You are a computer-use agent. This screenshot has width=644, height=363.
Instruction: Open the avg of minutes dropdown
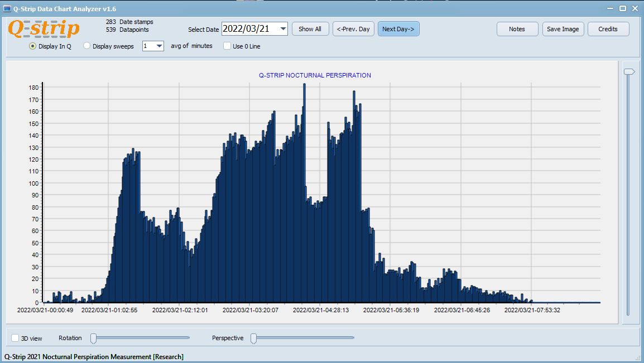160,46
